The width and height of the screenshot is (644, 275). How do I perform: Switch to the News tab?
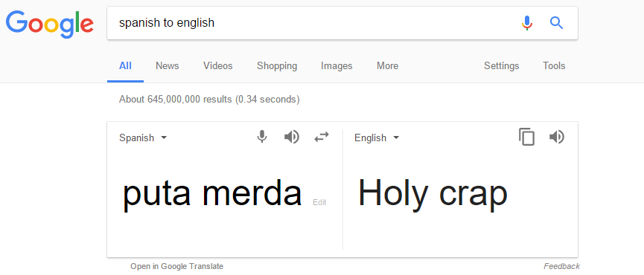click(168, 65)
